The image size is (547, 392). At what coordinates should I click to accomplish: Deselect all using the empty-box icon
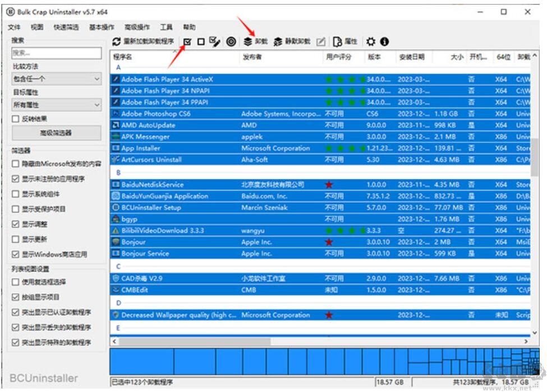pos(201,41)
